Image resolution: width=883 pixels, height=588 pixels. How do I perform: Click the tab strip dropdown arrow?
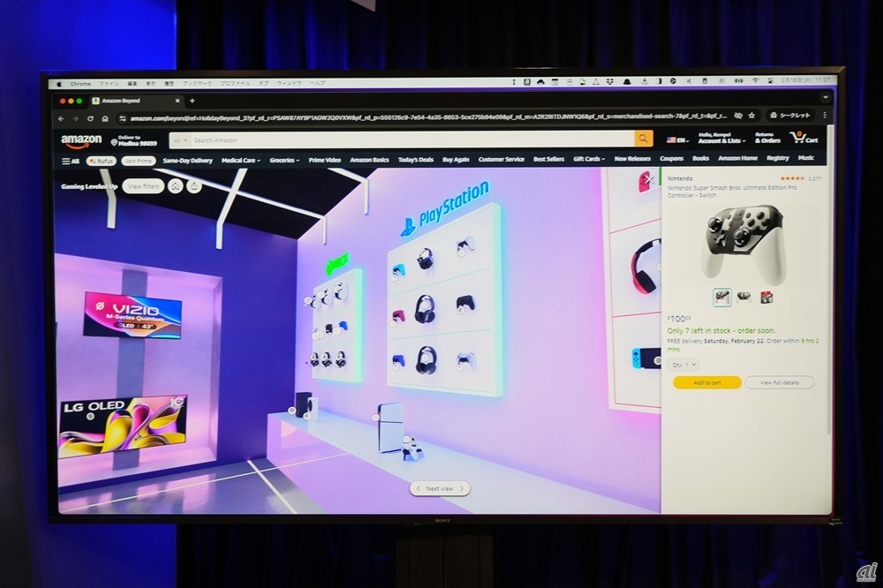point(825,97)
